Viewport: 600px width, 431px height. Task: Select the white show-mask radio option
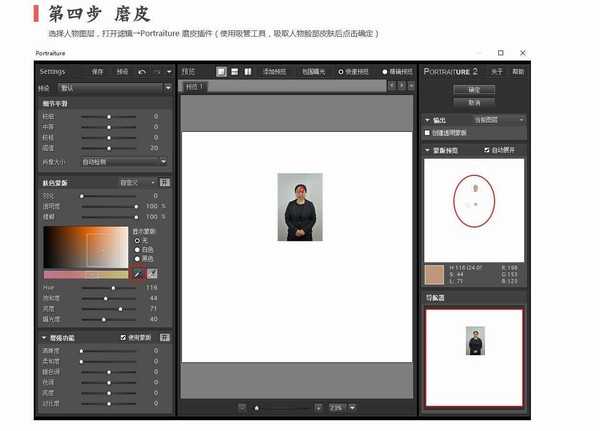point(137,247)
